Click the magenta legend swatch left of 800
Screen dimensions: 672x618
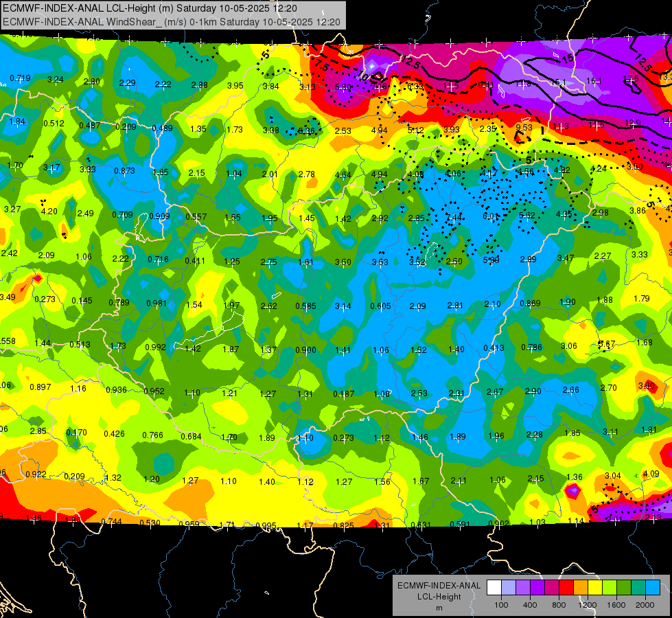pyautogui.click(x=552, y=588)
